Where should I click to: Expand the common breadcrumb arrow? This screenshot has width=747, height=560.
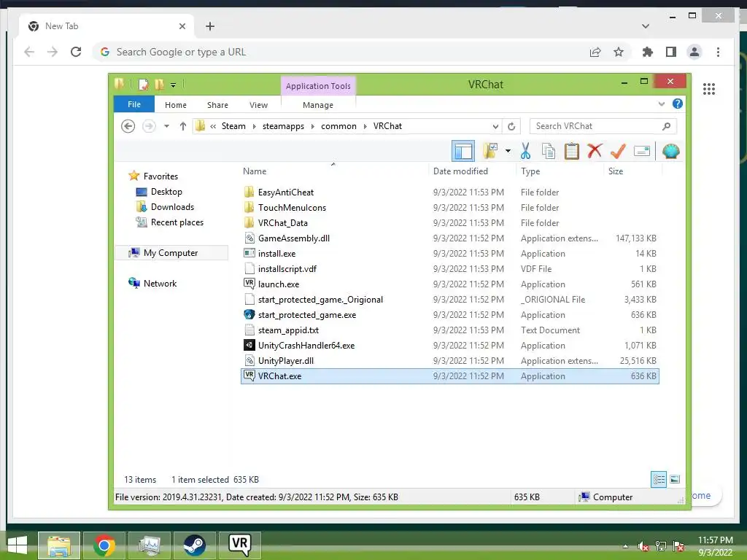(x=365, y=126)
